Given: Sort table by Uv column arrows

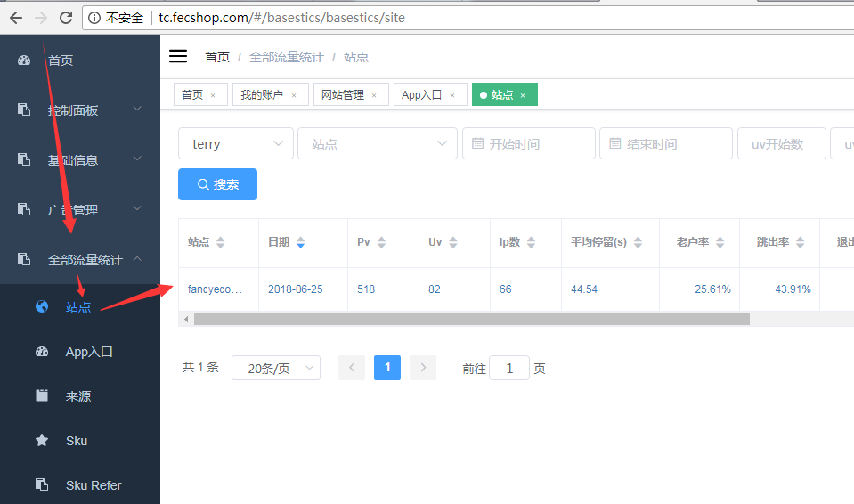Looking at the screenshot, I should pos(453,242).
